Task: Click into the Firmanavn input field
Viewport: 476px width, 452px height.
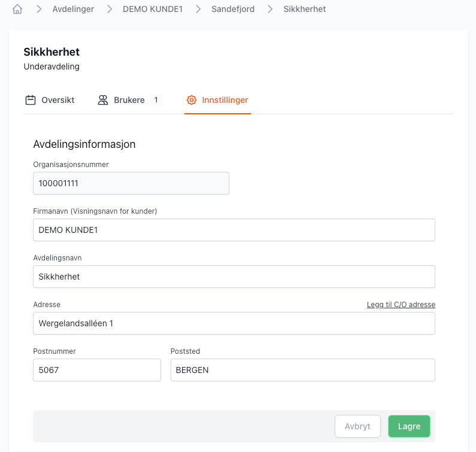Action: (x=234, y=230)
